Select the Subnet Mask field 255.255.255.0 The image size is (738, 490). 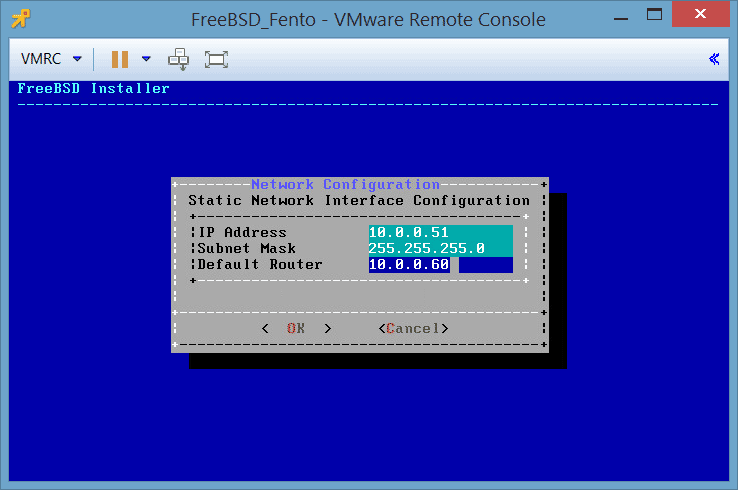[x=440, y=249]
